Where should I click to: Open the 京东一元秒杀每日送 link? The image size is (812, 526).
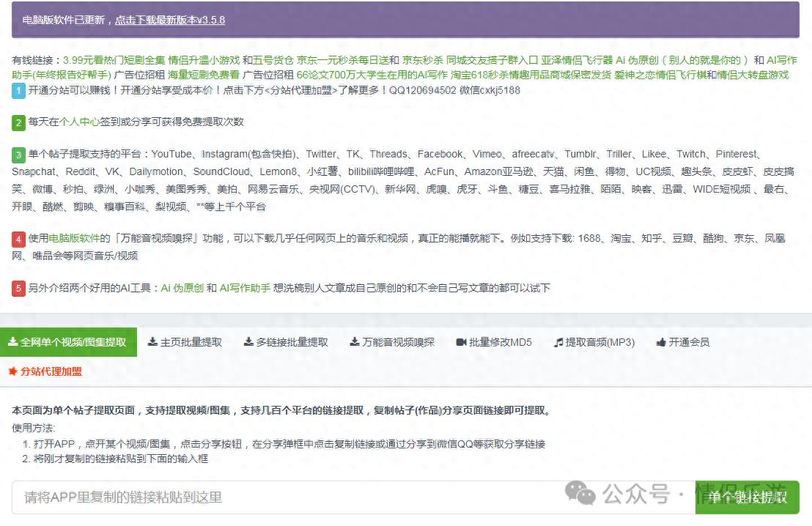point(343,60)
